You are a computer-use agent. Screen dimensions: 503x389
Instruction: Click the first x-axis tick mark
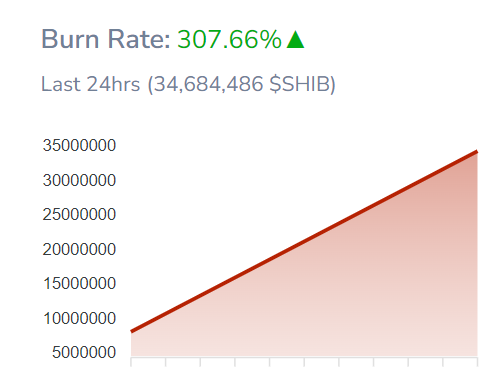[131, 362]
